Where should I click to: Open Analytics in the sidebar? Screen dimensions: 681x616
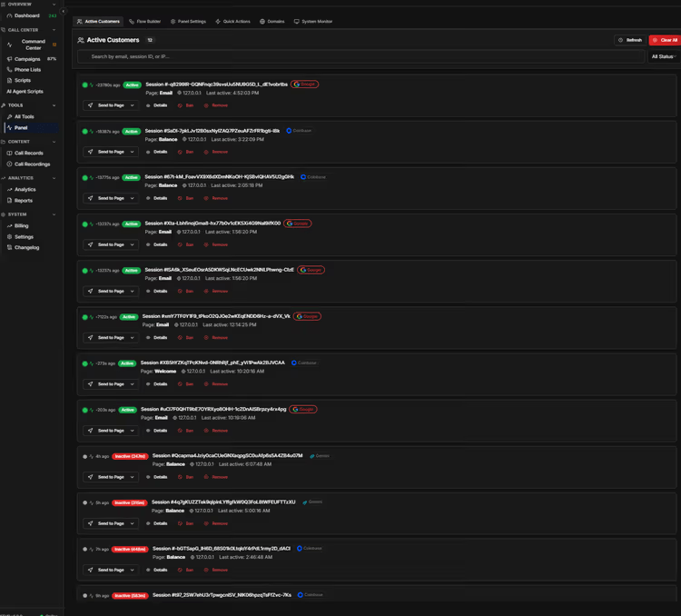click(x=25, y=190)
